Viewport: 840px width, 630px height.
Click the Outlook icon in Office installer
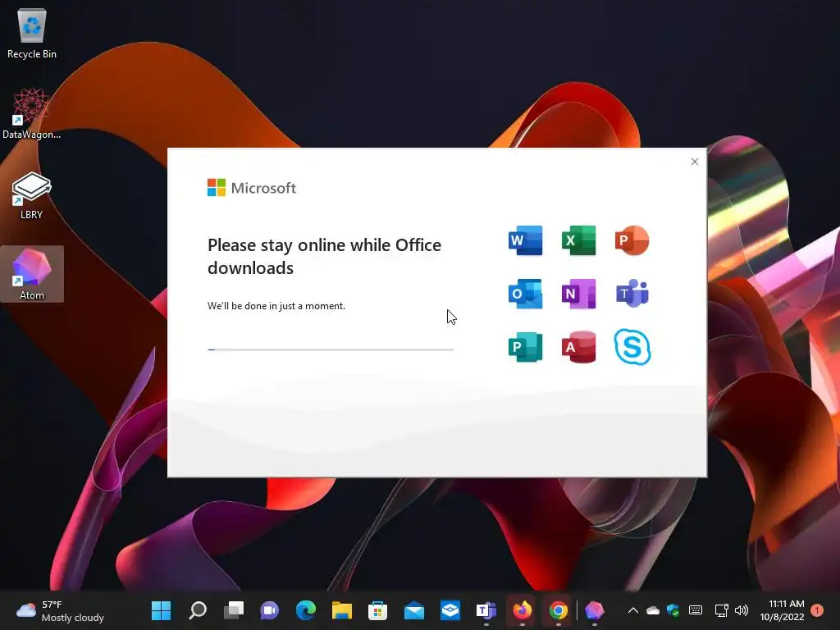point(525,294)
